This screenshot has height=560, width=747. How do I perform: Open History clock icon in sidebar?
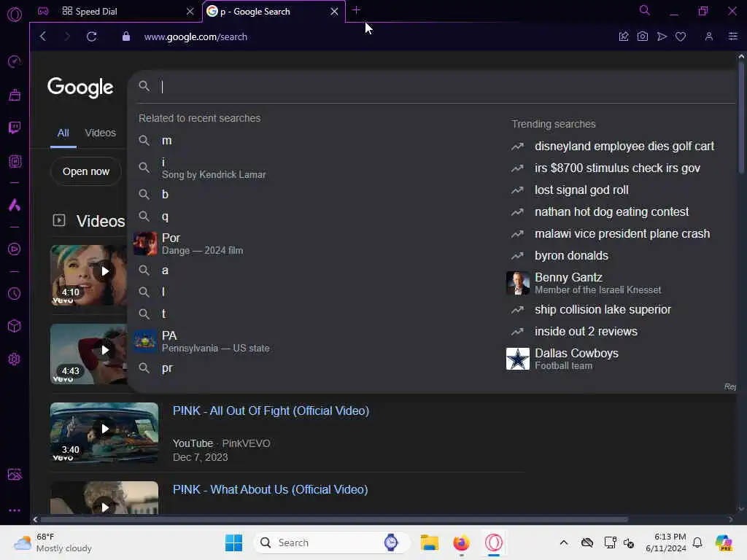[15, 293]
